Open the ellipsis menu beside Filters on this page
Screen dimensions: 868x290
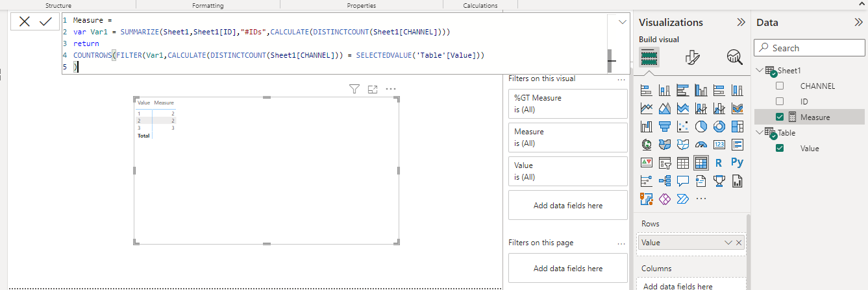point(621,243)
